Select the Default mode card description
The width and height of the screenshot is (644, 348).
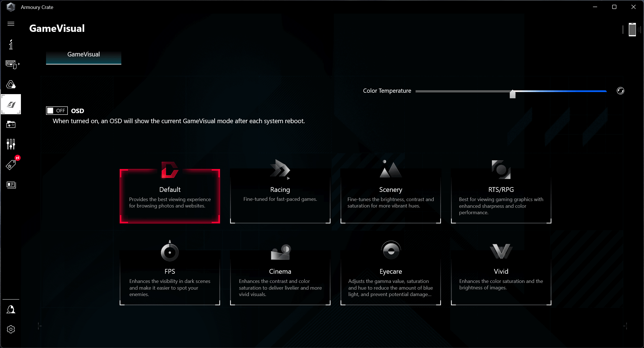coord(170,202)
